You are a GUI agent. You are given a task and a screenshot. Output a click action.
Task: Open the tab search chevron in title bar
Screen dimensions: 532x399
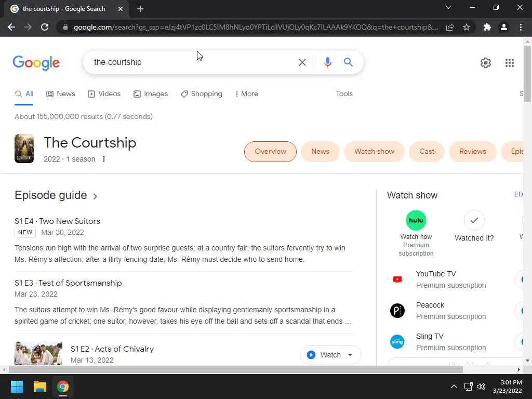(448, 7)
